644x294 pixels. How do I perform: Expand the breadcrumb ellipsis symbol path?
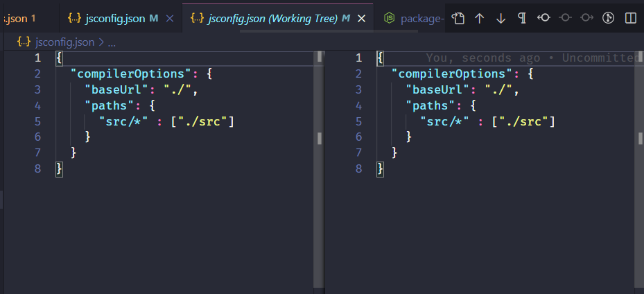point(112,43)
